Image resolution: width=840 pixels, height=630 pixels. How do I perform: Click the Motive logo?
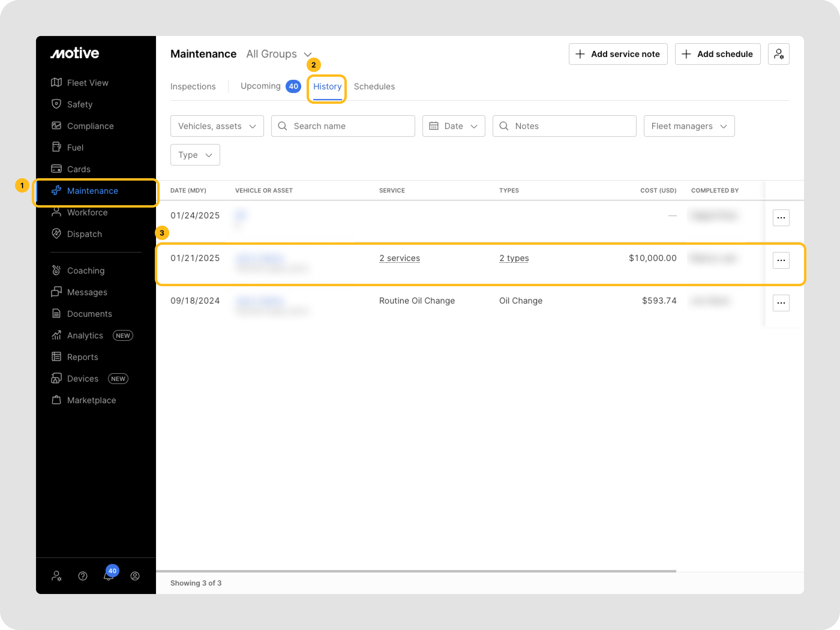75,53
